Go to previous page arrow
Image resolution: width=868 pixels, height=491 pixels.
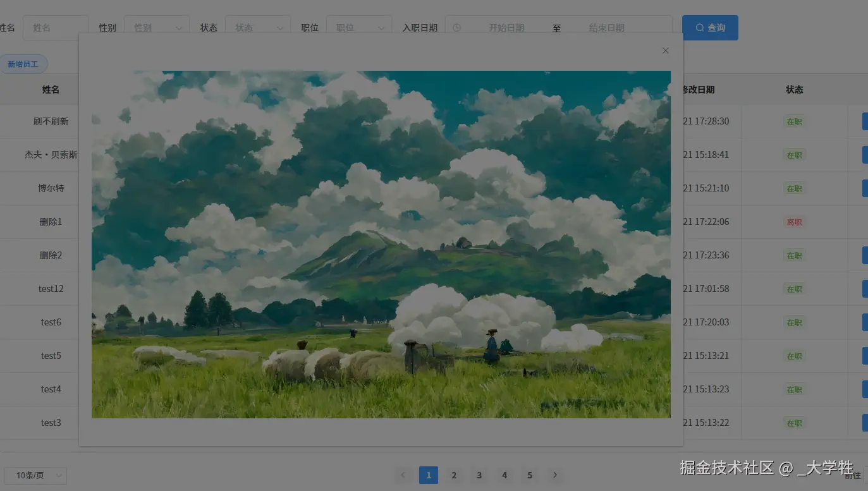(403, 475)
